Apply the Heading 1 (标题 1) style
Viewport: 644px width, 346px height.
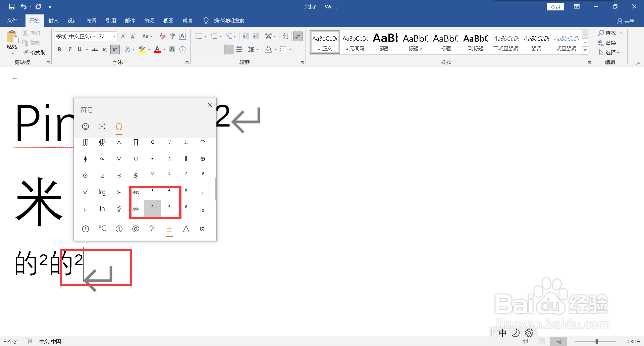tap(385, 42)
